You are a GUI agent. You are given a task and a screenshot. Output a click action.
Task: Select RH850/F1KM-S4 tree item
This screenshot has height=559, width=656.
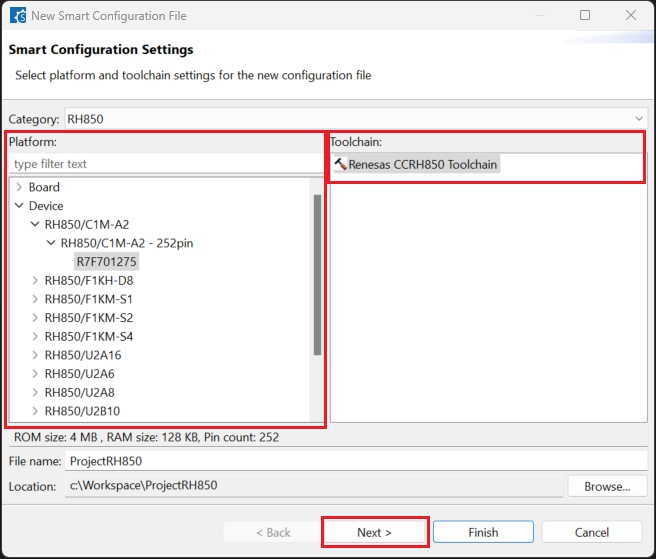(x=89, y=336)
